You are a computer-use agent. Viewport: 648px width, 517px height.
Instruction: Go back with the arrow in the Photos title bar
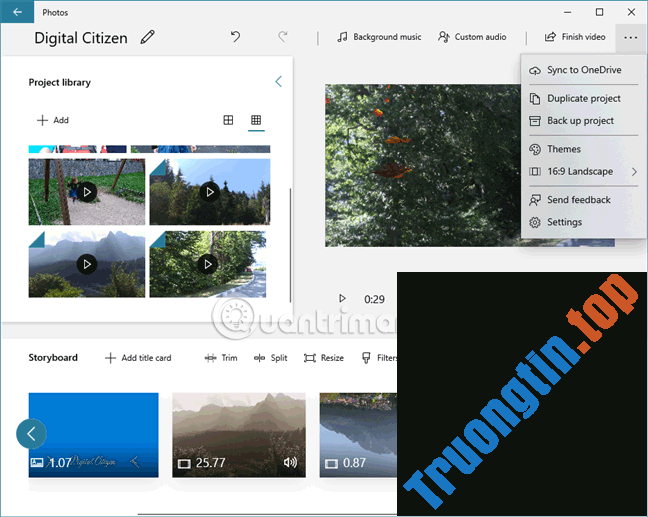click(17, 12)
